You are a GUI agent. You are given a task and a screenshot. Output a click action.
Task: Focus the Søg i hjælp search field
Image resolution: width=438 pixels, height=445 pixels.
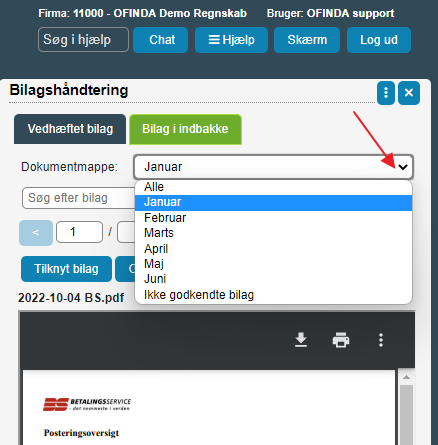83,40
